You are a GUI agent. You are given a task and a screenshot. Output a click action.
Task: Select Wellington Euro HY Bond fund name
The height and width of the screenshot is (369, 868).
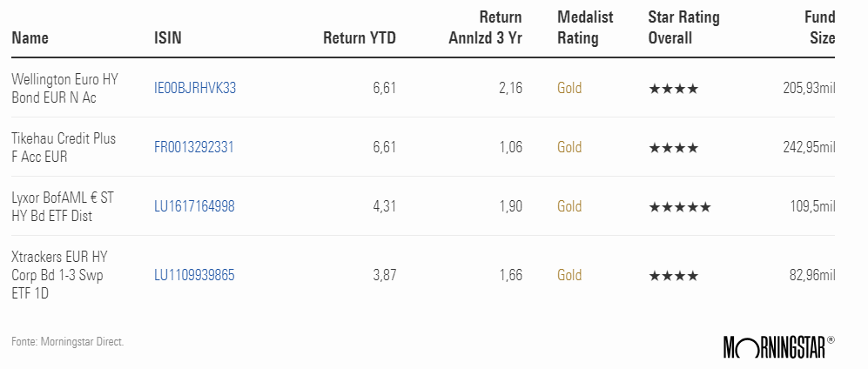(x=64, y=88)
